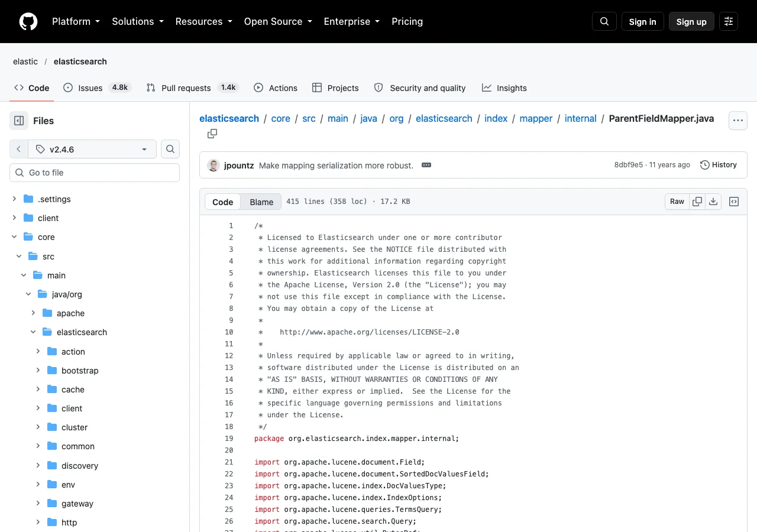This screenshot has height=532, width=757.
Task: Open the Platform menu
Action: (76, 21)
